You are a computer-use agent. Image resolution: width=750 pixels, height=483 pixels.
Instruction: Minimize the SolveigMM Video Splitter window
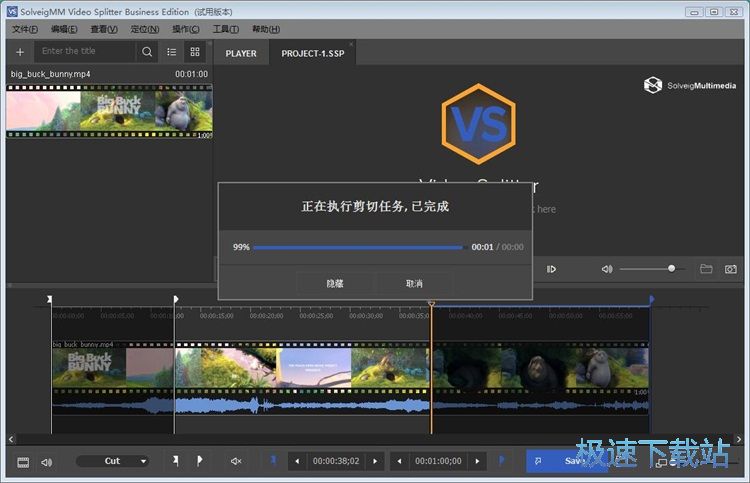pos(694,11)
